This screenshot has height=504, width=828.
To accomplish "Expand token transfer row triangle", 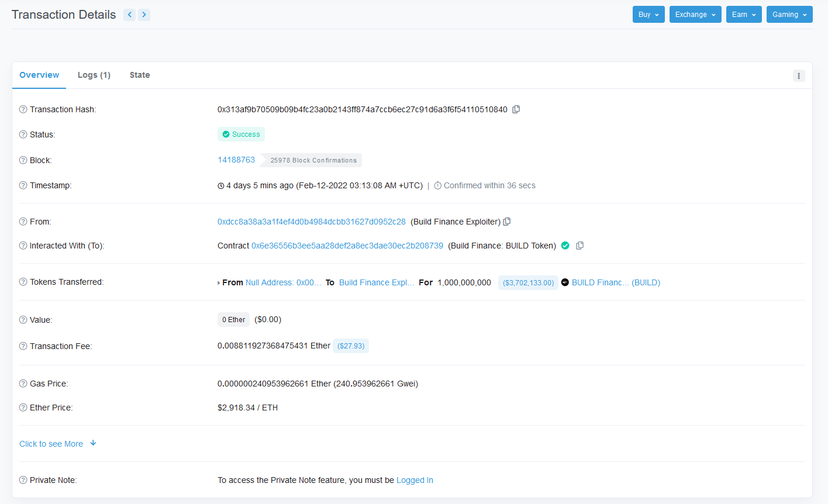I will 219,283.
